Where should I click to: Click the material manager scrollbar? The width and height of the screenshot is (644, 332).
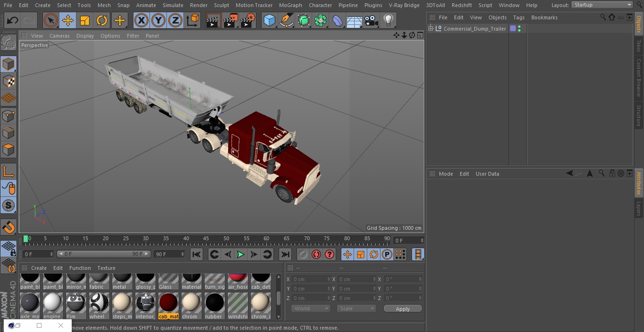coord(279,297)
